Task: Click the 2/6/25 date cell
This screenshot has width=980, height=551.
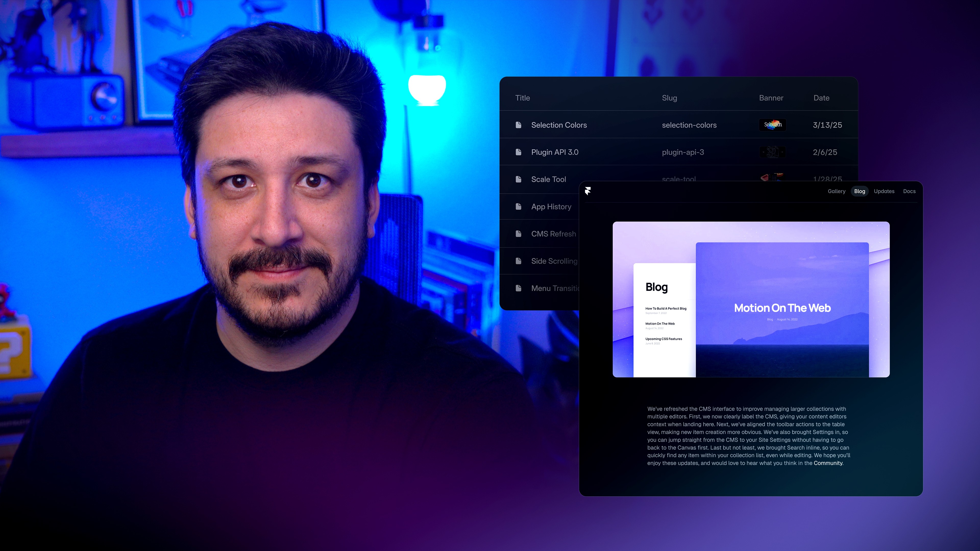Action: coord(825,153)
